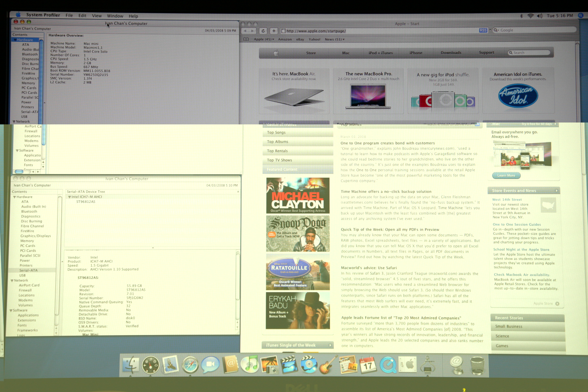The image size is (588, 392).
Task: Open the Apple menu
Action: (x=18, y=15)
